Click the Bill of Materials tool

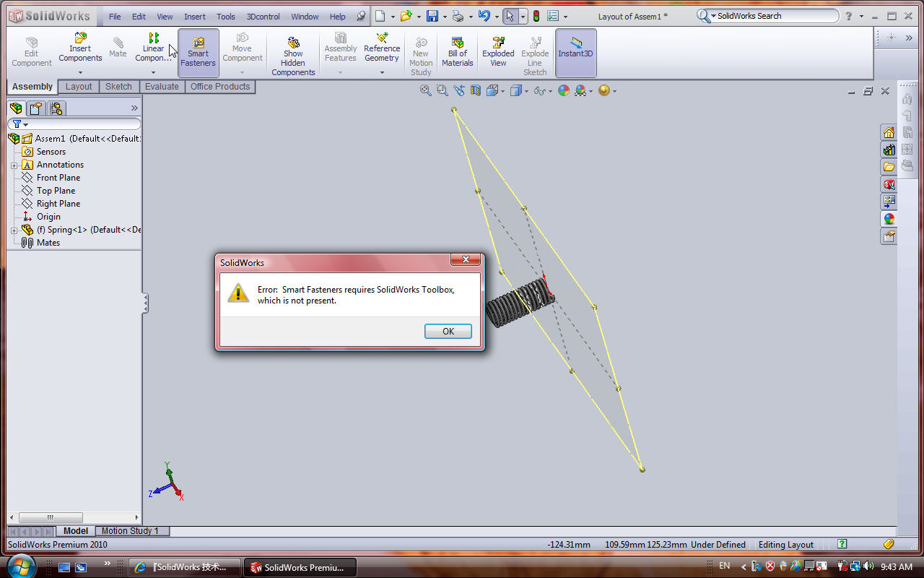pyautogui.click(x=457, y=53)
